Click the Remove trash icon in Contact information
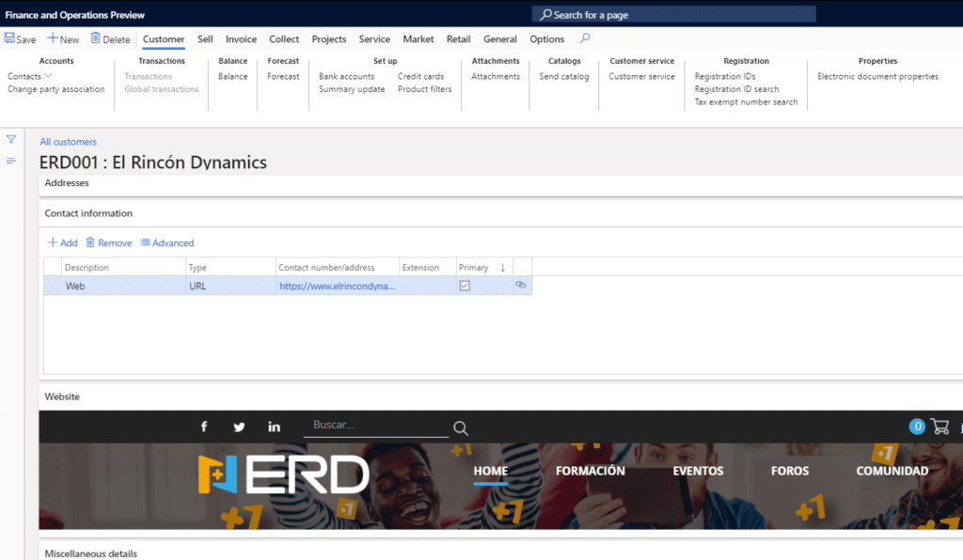 click(90, 242)
